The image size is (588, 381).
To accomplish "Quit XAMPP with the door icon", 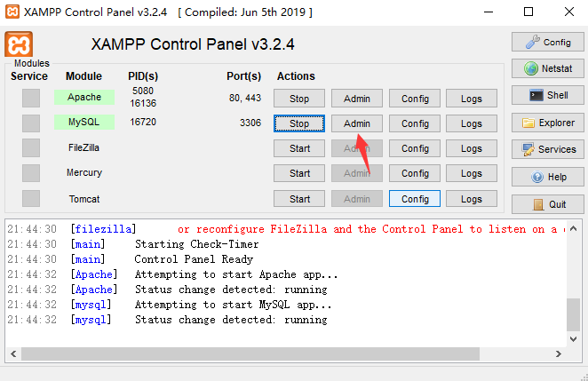I will (547, 204).
